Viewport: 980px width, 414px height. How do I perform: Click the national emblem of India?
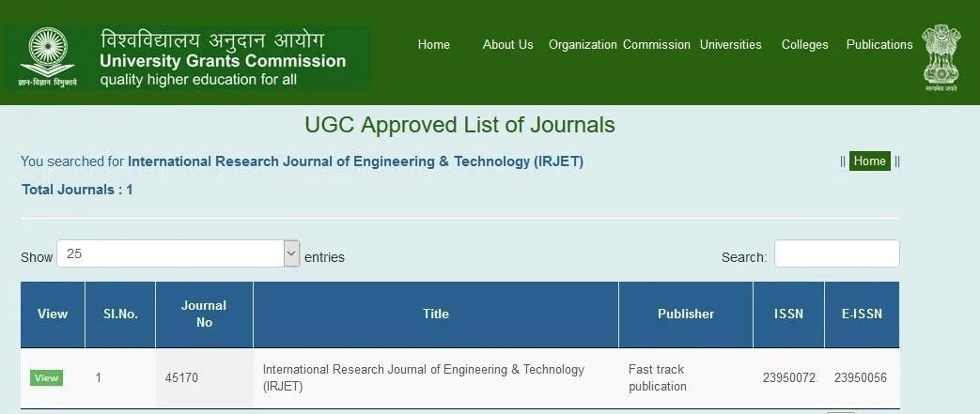coord(941,57)
